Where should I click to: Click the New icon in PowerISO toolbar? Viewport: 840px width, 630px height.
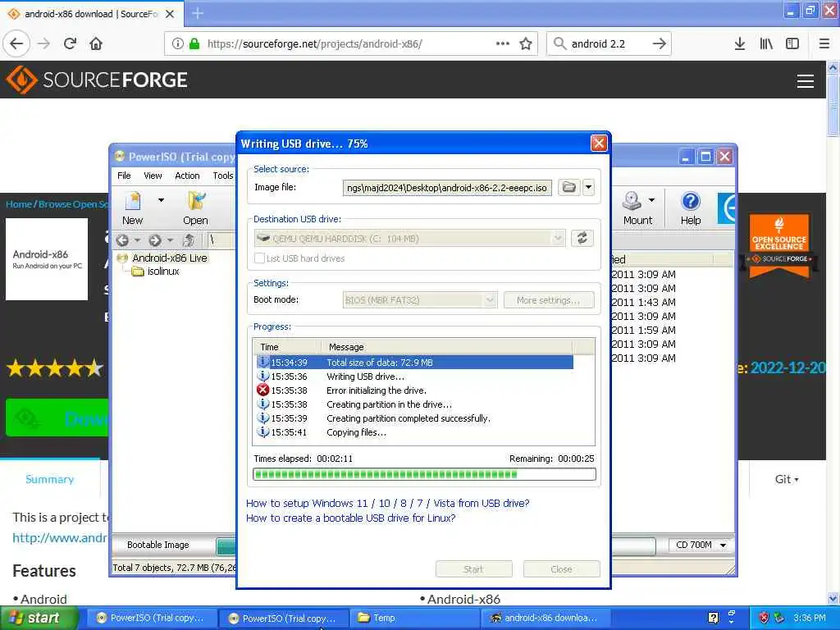tap(132, 208)
